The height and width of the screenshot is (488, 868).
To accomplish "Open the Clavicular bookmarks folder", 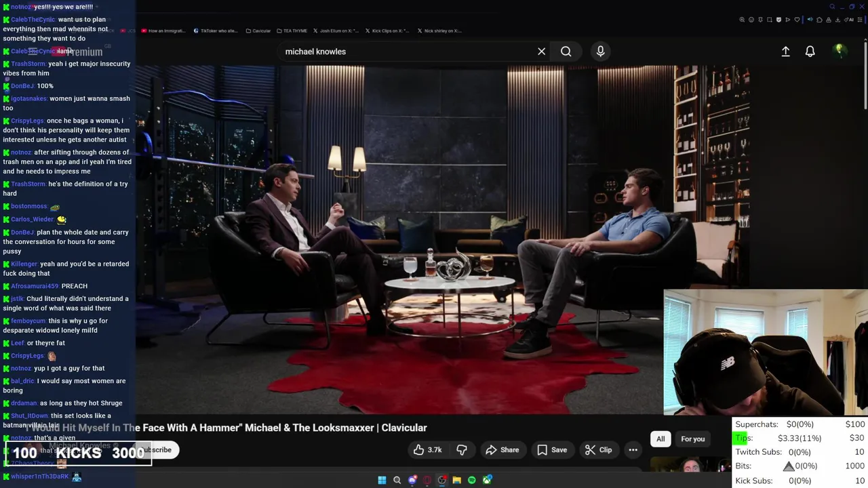I will (x=258, y=30).
